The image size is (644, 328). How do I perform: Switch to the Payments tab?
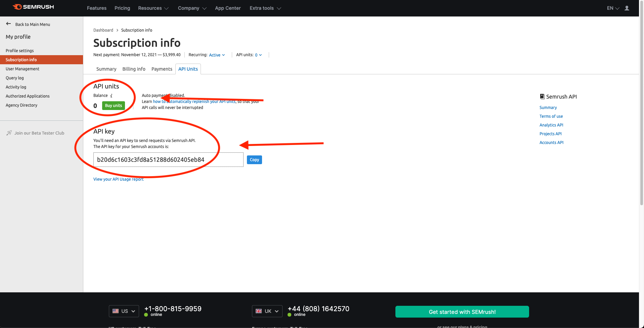(162, 69)
